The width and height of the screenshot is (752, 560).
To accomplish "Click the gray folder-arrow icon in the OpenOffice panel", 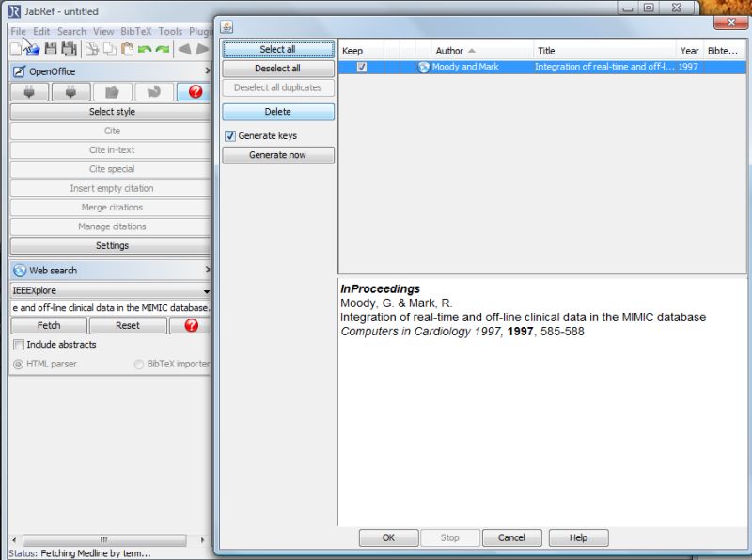I will [112, 91].
